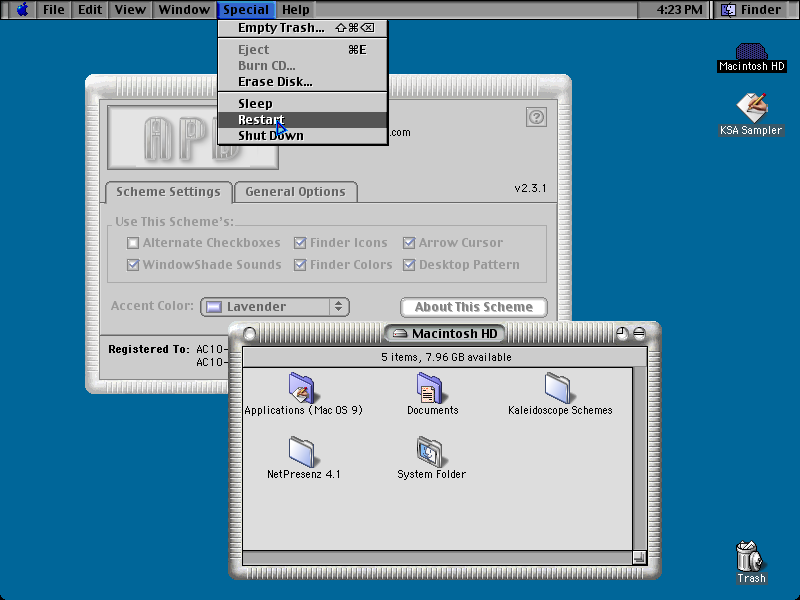
Task: Select the KSA Sampler desktop icon
Action: point(752,107)
